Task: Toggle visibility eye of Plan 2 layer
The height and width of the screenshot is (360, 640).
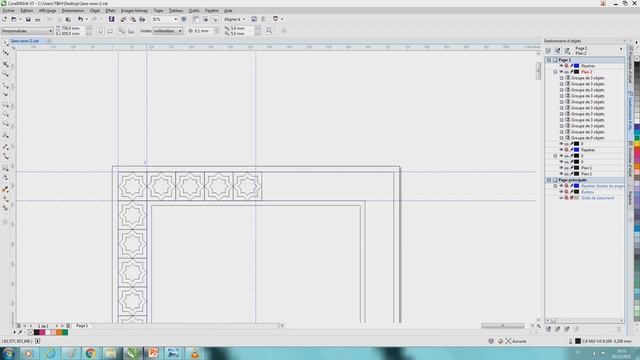Action: click(561, 72)
